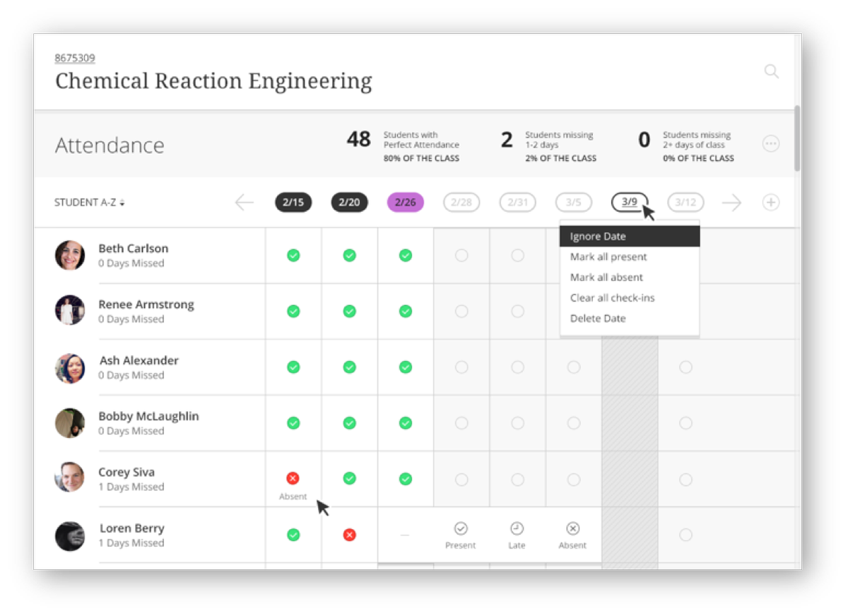Open Renee Armstrong's student name
The image size is (848, 616).
(x=146, y=304)
